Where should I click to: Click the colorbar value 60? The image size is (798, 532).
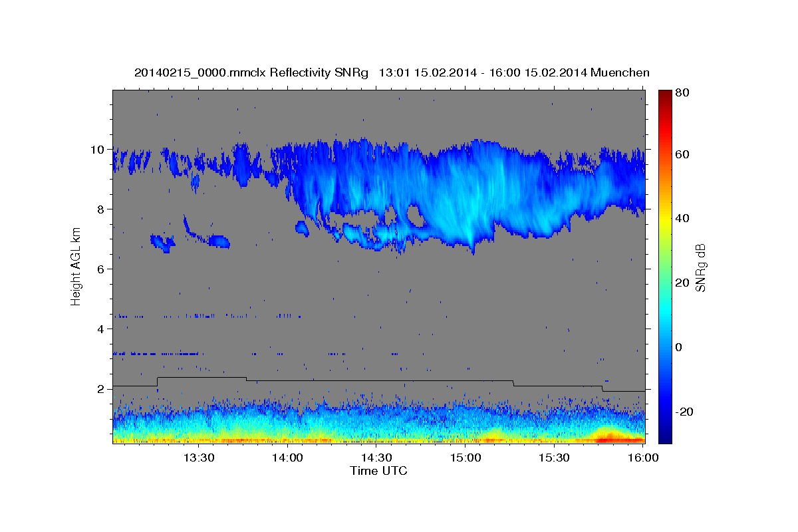click(682, 154)
